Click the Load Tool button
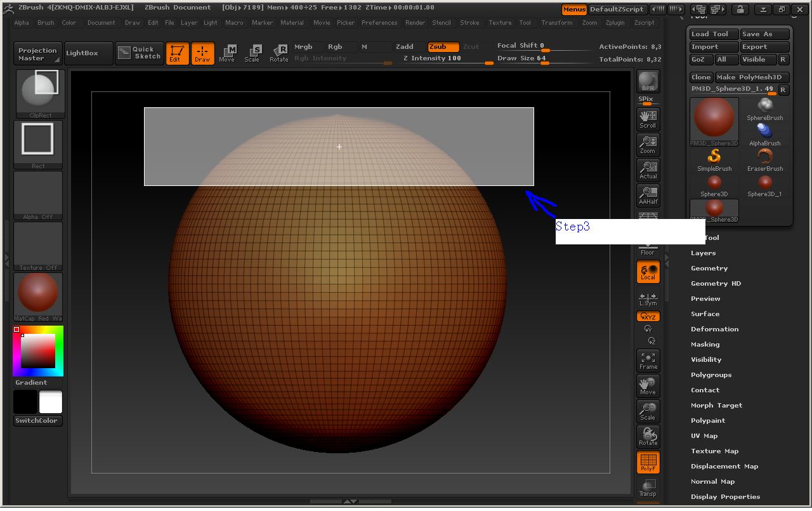Image resolution: width=812 pixels, height=511 pixels. 714,34
